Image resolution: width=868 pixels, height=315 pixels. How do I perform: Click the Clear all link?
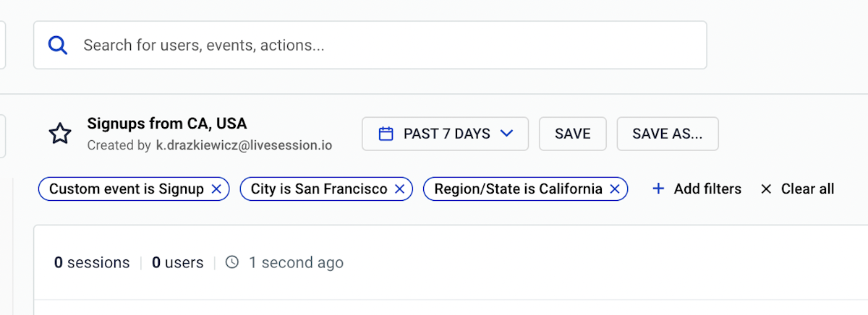tap(807, 189)
